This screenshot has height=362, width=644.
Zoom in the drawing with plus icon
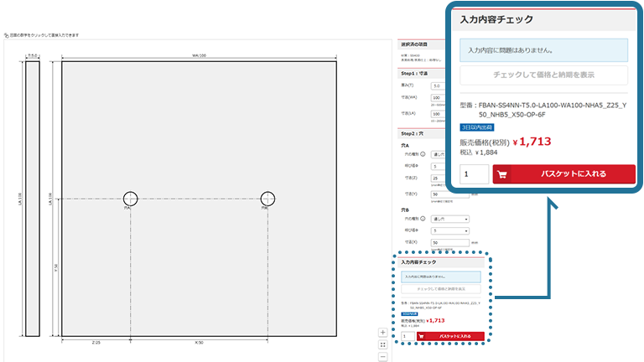pyautogui.click(x=382, y=333)
